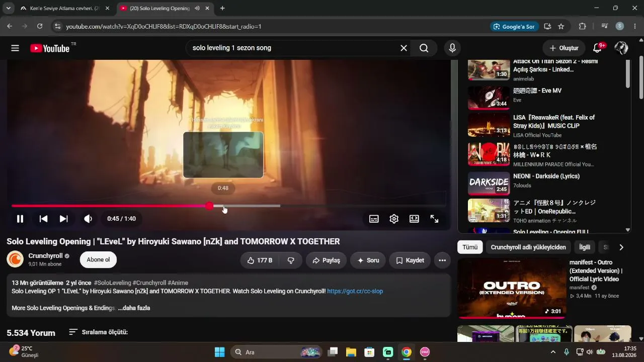
Task: Save the video with Kaydet
Action: pos(410,260)
